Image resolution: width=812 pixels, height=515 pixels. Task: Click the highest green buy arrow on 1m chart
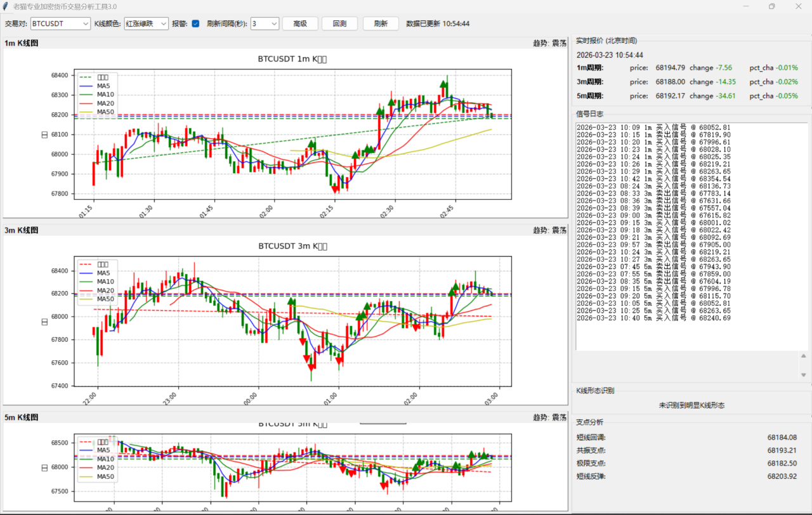click(443, 84)
